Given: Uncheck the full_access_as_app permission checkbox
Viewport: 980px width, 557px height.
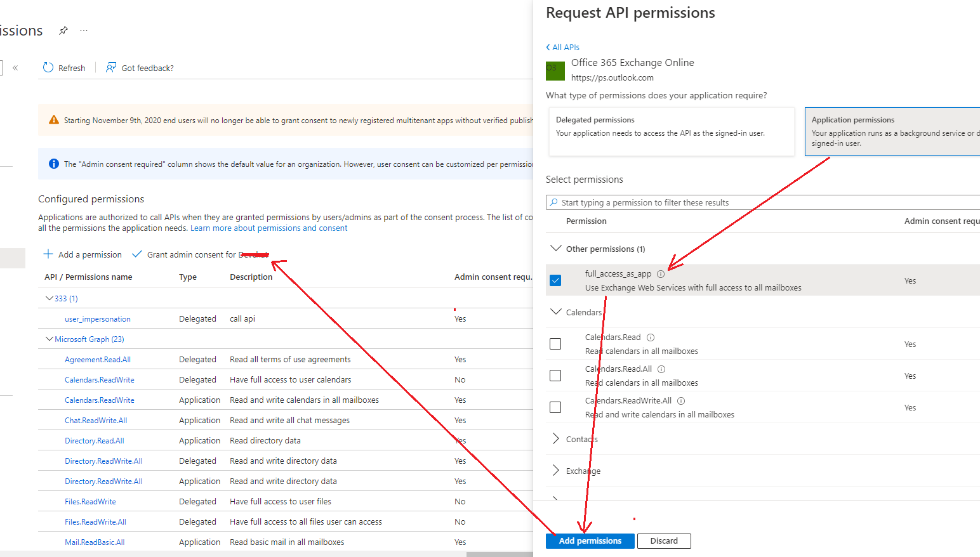Looking at the screenshot, I should 555,280.
